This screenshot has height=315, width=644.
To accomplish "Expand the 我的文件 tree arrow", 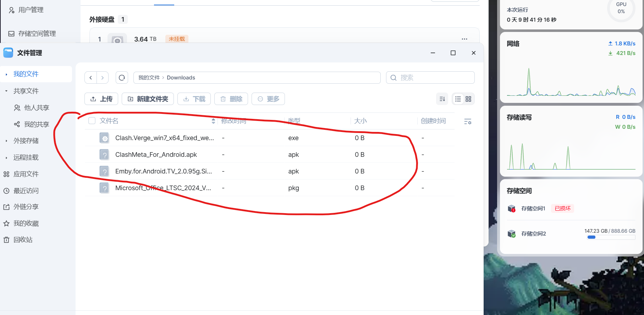I will click(6, 74).
